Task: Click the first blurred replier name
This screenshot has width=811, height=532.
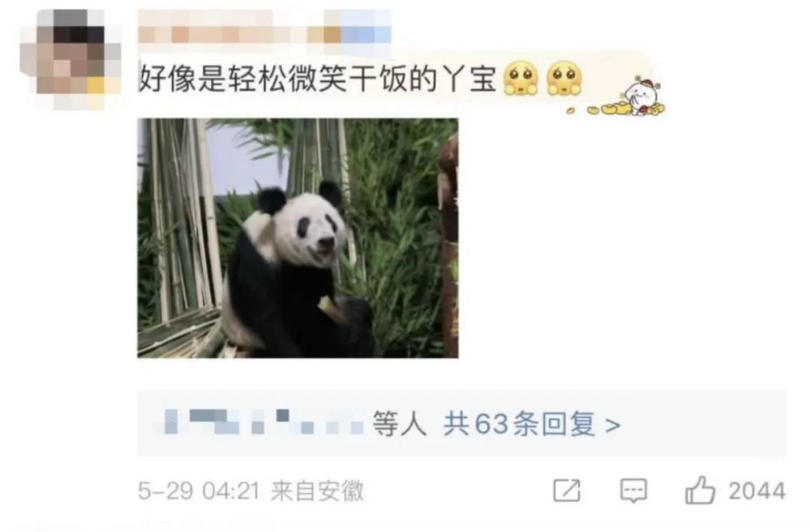Action: tap(202, 421)
